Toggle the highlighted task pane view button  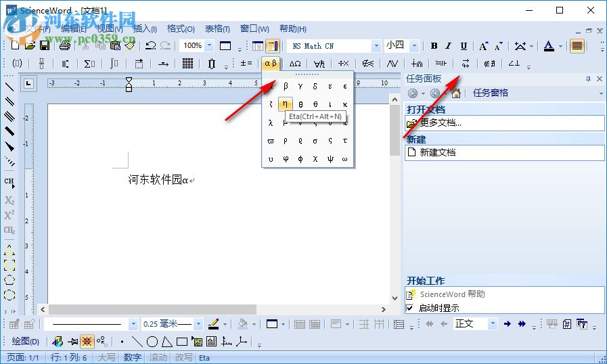(272, 46)
